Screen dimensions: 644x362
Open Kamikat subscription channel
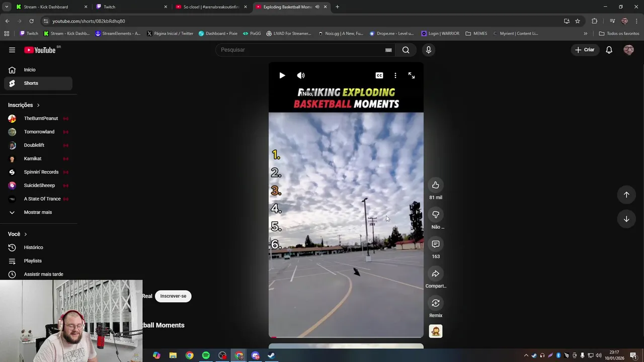(x=38, y=158)
